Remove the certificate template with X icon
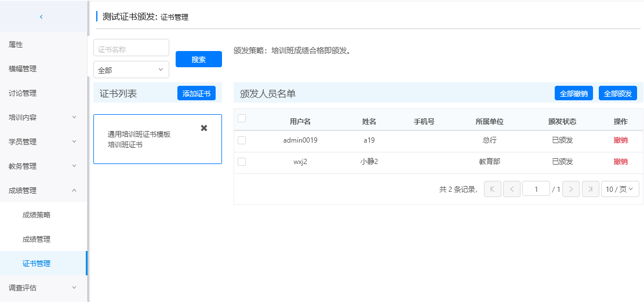This screenshot has width=644, height=302. tap(204, 128)
